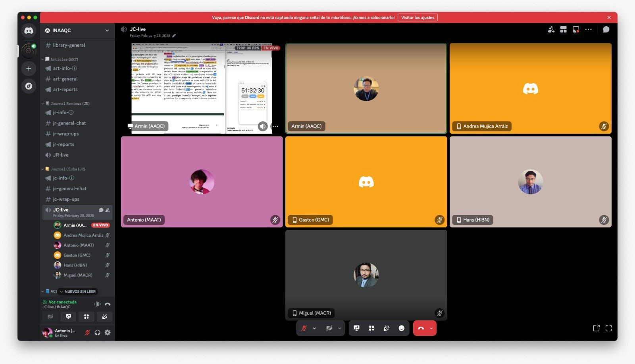This screenshot has width=635, height=364.
Task: Unmute microphone in bottom call controls
Action: [304, 328]
